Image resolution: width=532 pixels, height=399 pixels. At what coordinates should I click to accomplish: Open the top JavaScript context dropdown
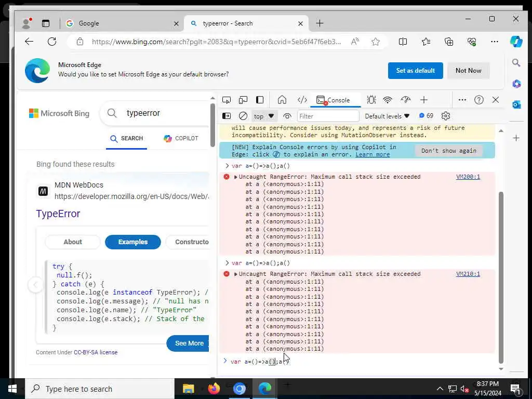pos(264,116)
